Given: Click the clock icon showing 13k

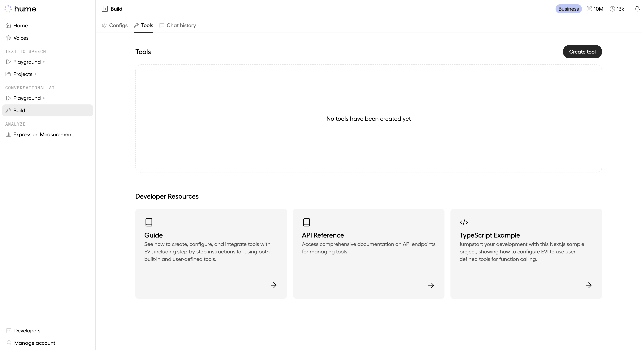Looking at the screenshot, I should (x=612, y=8).
